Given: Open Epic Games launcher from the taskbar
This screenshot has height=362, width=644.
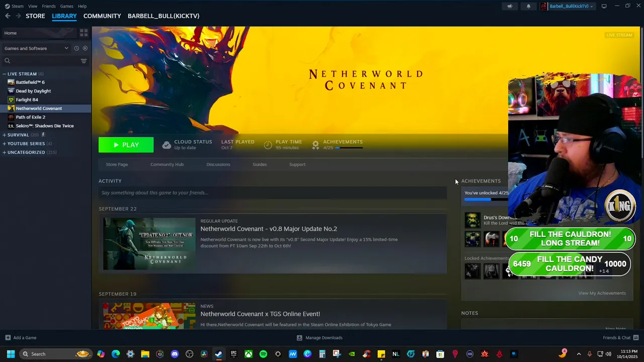Looking at the screenshot, I should pyautogui.click(x=233, y=354).
